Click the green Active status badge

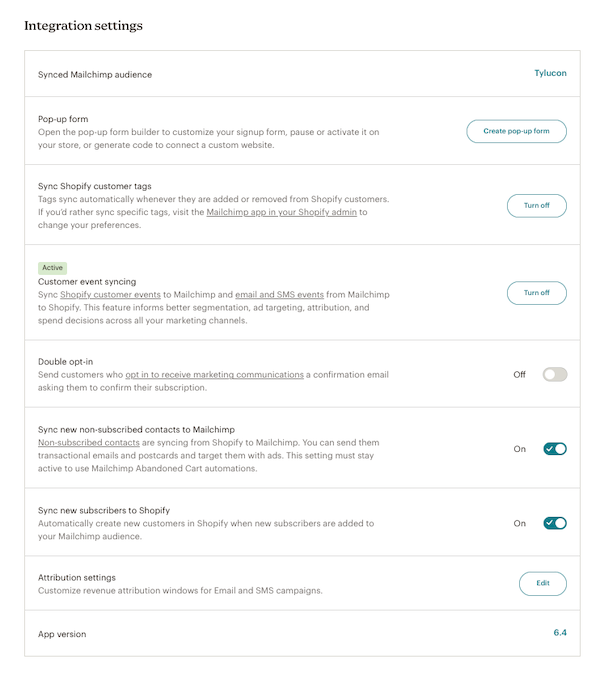click(x=52, y=268)
